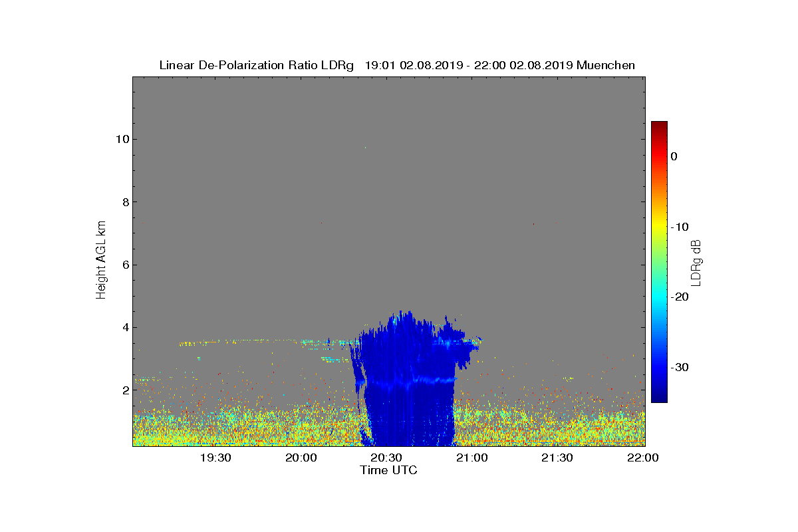Click the height tick label 6
The width and height of the screenshot is (798, 532).
(125, 265)
